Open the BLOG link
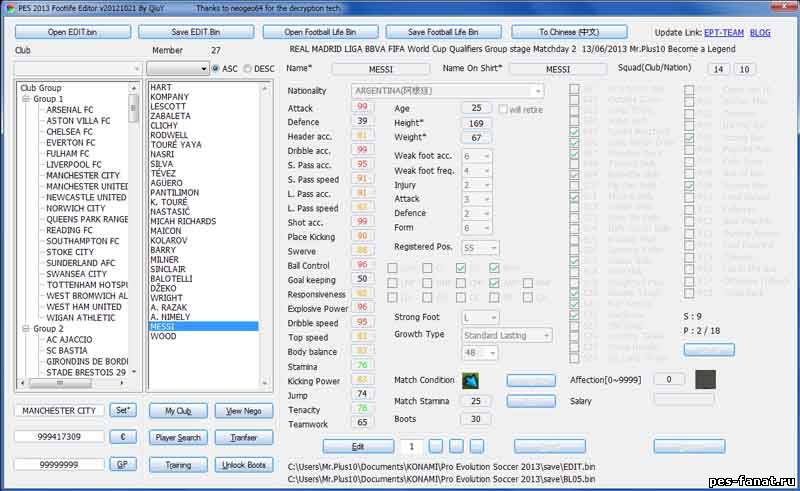Screen dimensions: 800x491 pos(760,33)
